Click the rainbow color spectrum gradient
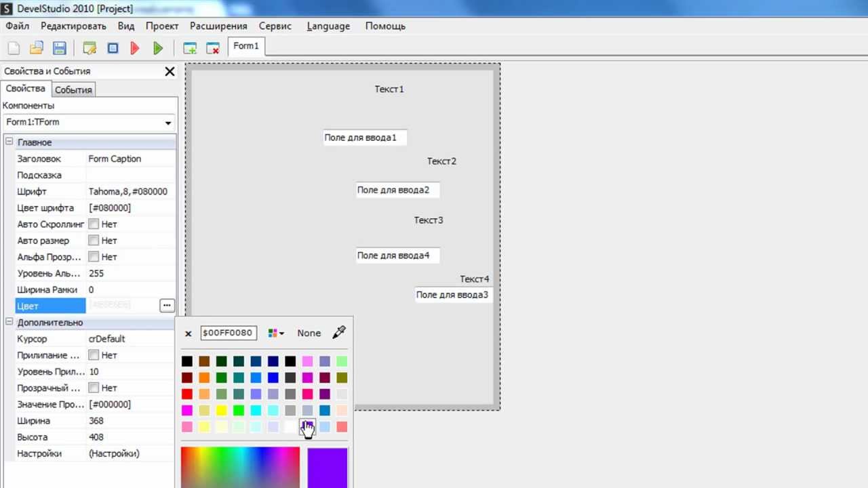Viewport: 868px width, 488px height. point(240,467)
